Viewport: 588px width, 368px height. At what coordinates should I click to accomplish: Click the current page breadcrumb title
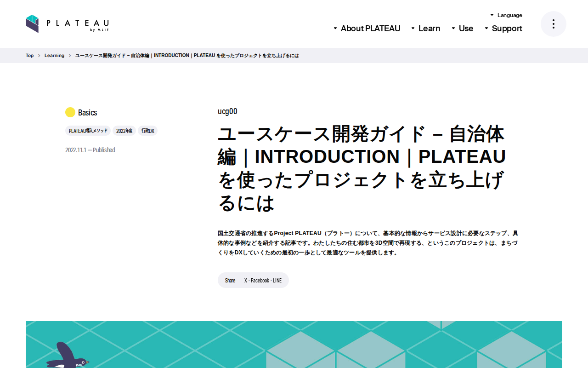coord(187,56)
